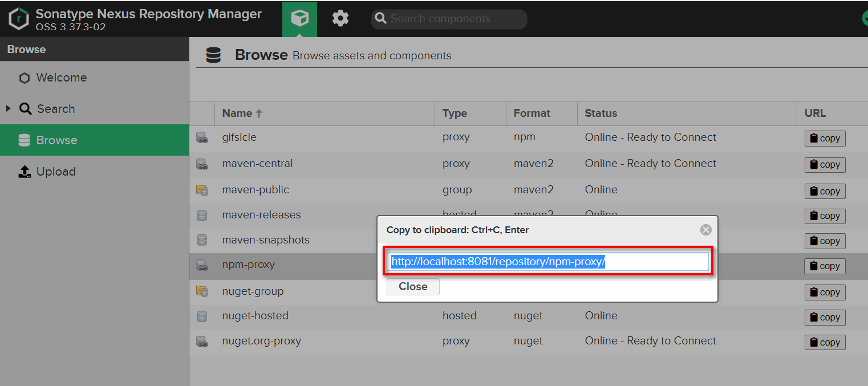868x386 pixels.
Task: Click the nuget-hosted repository icon
Action: point(202,316)
